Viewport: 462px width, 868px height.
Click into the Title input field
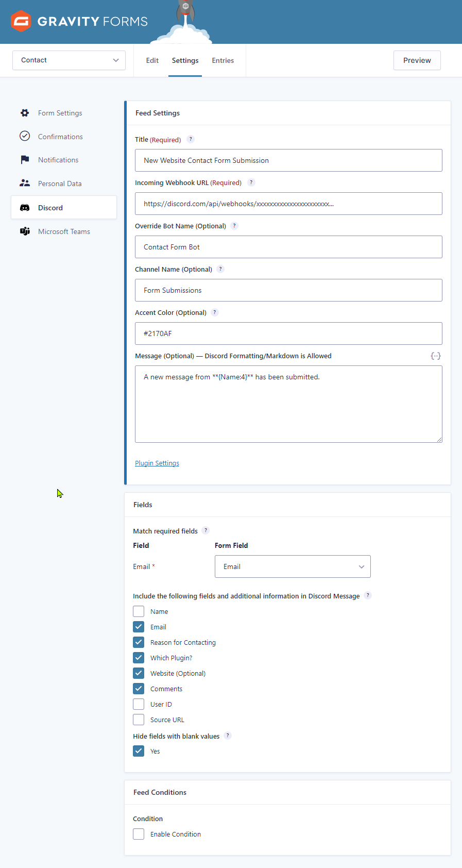tap(288, 160)
